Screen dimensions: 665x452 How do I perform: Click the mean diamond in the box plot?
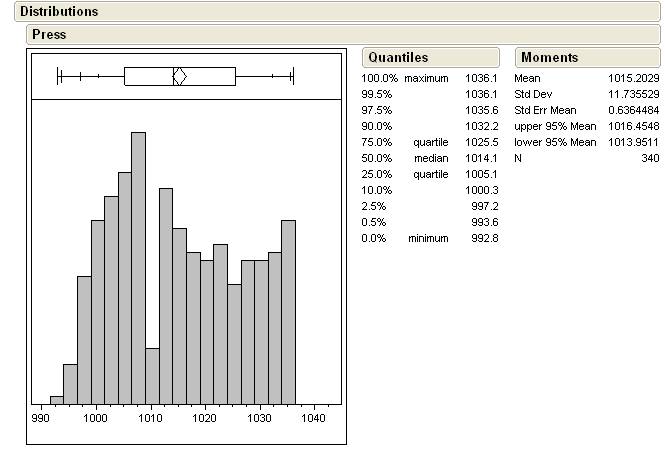[x=180, y=76]
